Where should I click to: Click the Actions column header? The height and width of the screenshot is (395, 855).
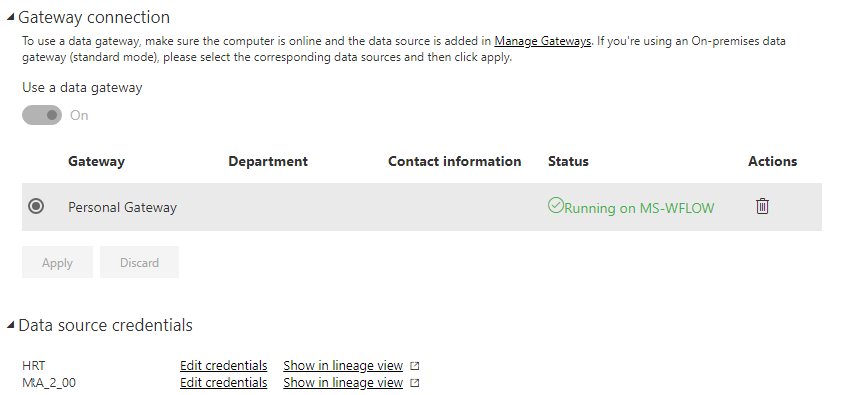773,161
